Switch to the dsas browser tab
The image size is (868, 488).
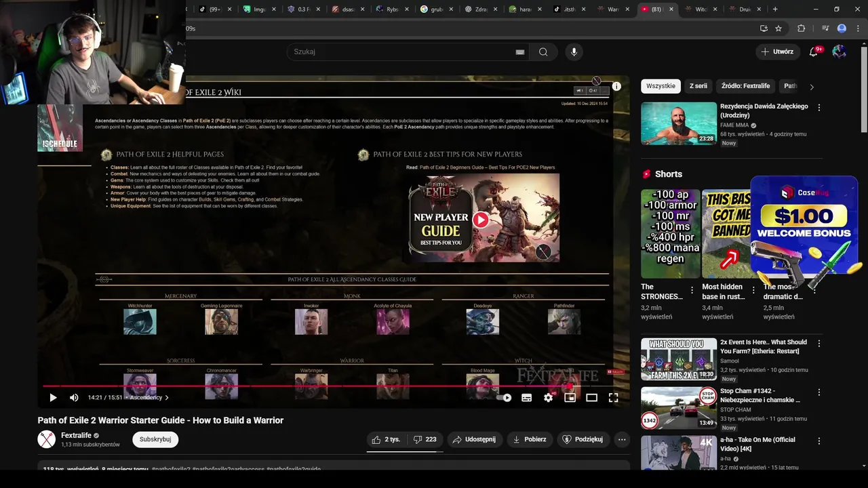point(348,9)
